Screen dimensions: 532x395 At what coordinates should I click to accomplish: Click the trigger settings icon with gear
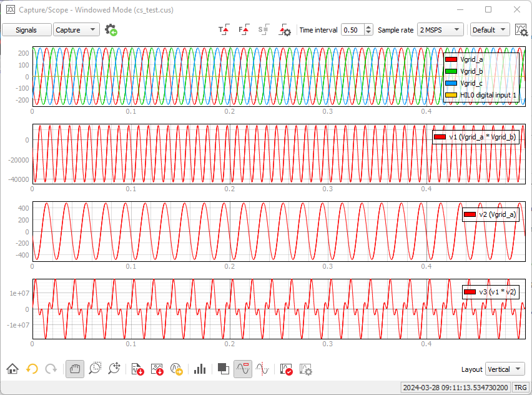point(285,30)
